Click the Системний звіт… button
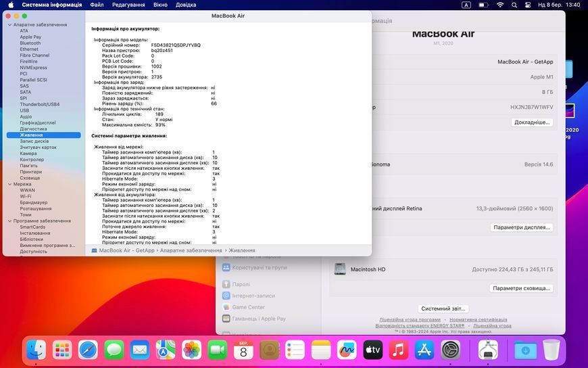 (x=443, y=308)
